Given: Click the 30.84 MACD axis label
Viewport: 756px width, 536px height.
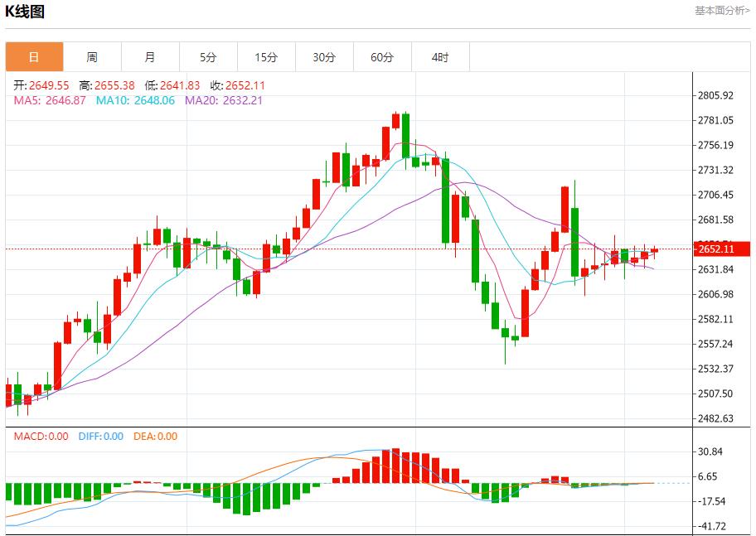Looking at the screenshot, I should tap(710, 451).
